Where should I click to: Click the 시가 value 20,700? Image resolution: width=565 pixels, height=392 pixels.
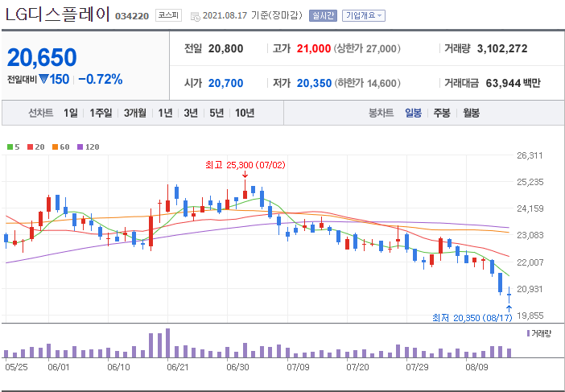coord(225,83)
